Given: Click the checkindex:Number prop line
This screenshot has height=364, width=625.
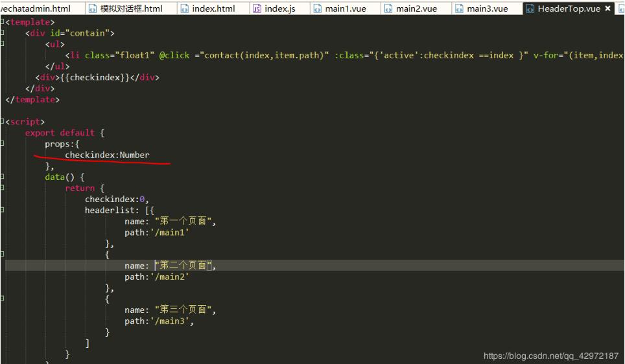Looking at the screenshot, I should (x=107, y=155).
